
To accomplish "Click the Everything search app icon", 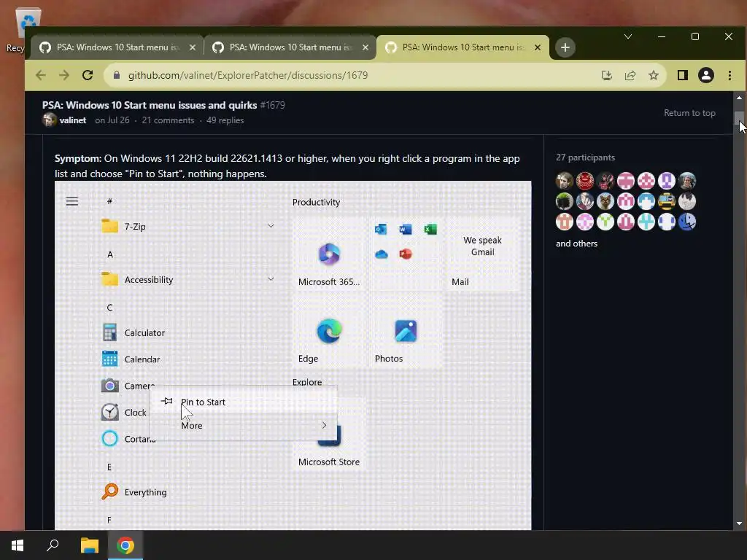I will tap(109, 491).
